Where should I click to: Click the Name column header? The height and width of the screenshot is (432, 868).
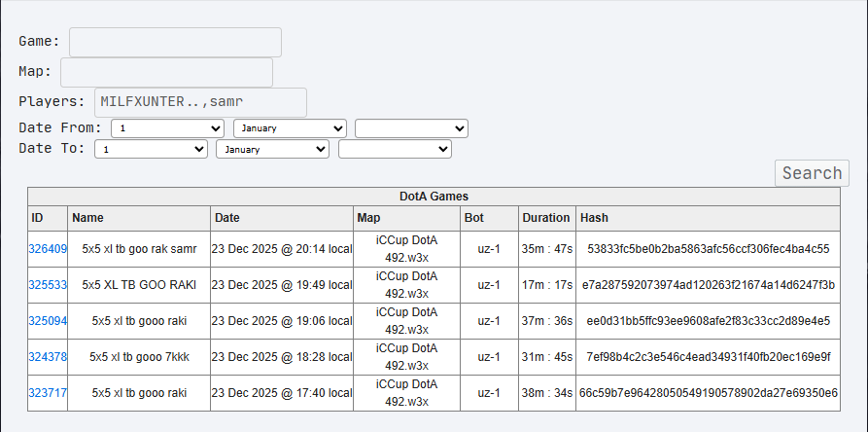[x=87, y=218]
